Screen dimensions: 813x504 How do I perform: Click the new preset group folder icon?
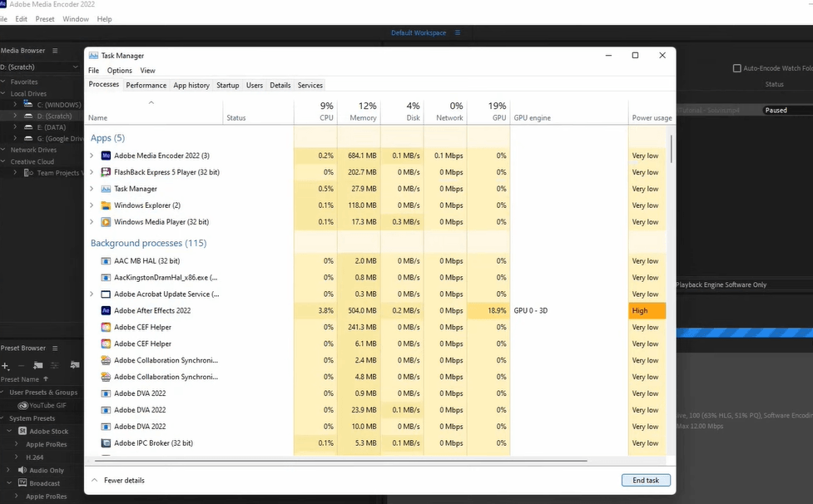(x=37, y=365)
